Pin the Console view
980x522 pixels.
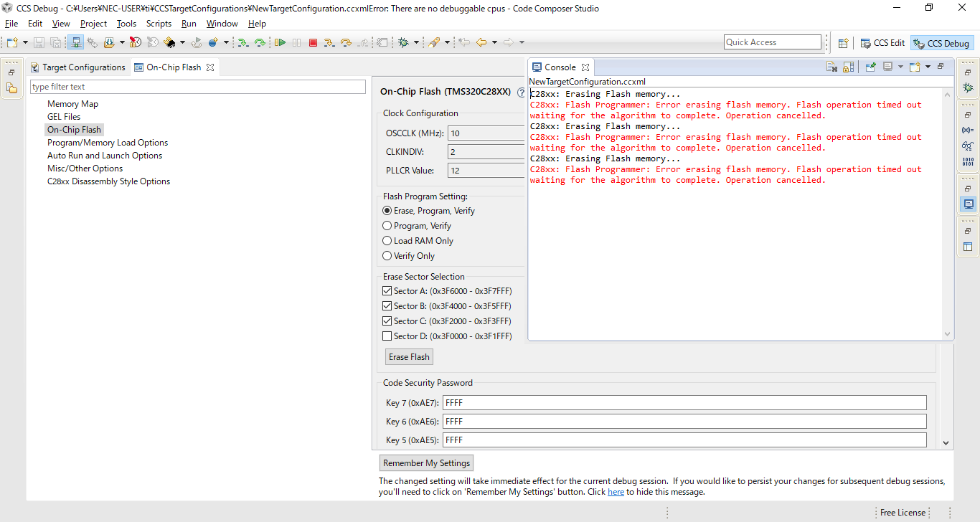871,67
